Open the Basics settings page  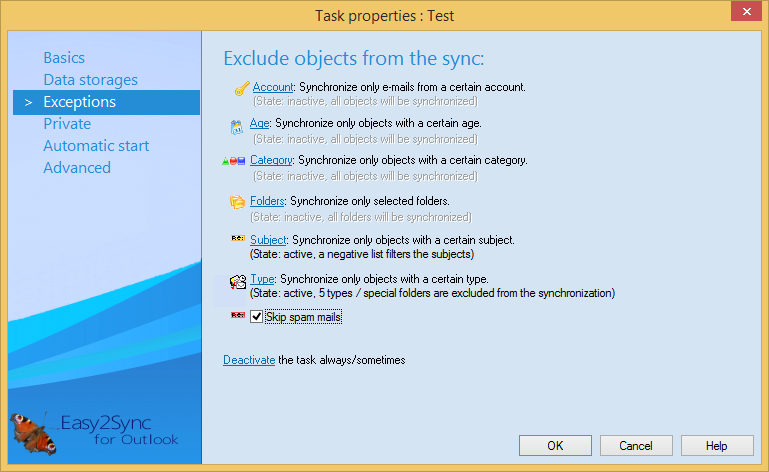tap(64, 58)
